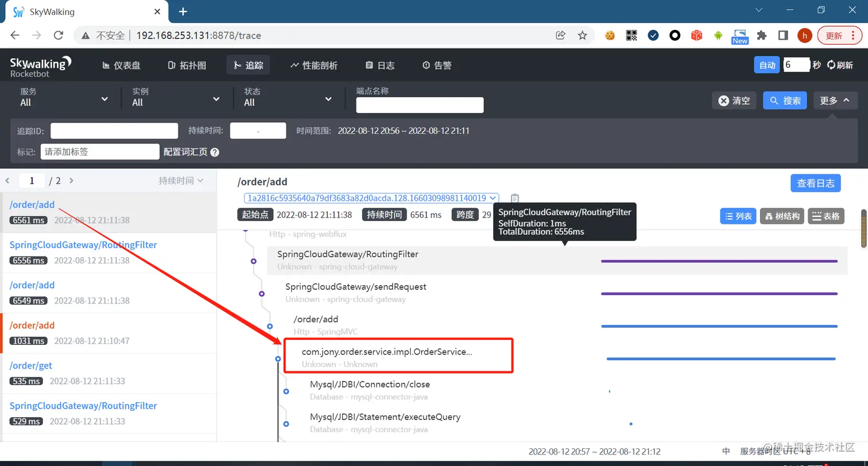Click the Skywalking Rocketbot logo

(x=41, y=66)
